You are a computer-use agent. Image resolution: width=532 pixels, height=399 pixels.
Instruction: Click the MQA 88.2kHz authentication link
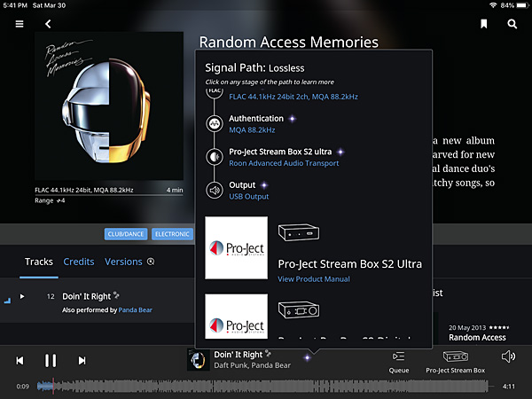point(252,130)
